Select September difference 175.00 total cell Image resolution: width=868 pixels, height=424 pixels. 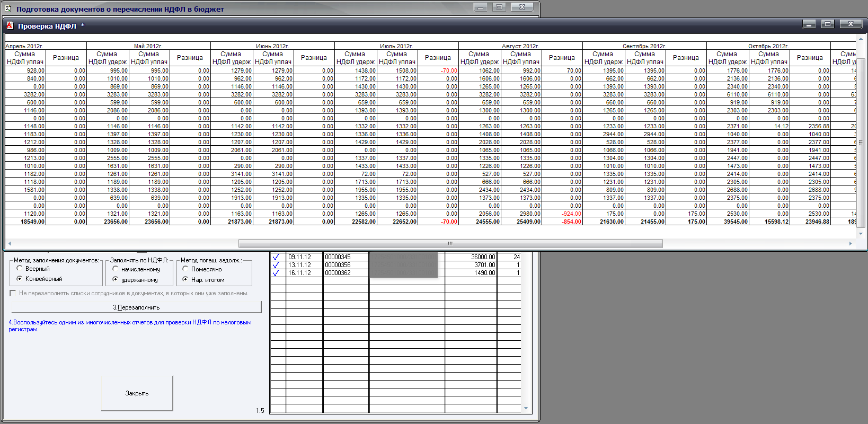pyautogui.click(x=686, y=222)
